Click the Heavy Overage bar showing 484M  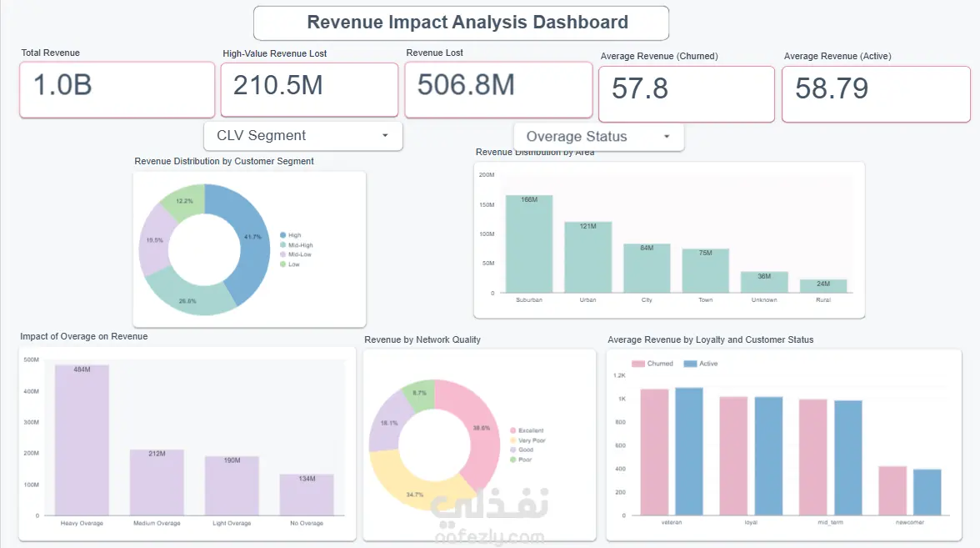pyautogui.click(x=82, y=440)
